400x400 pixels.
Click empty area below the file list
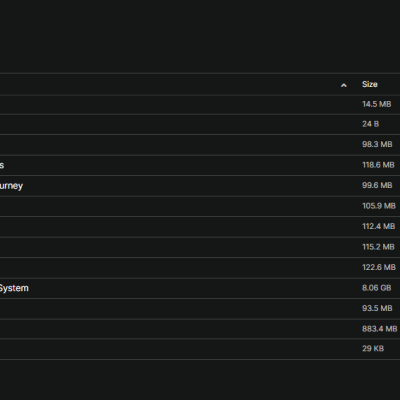pyautogui.click(x=200, y=380)
